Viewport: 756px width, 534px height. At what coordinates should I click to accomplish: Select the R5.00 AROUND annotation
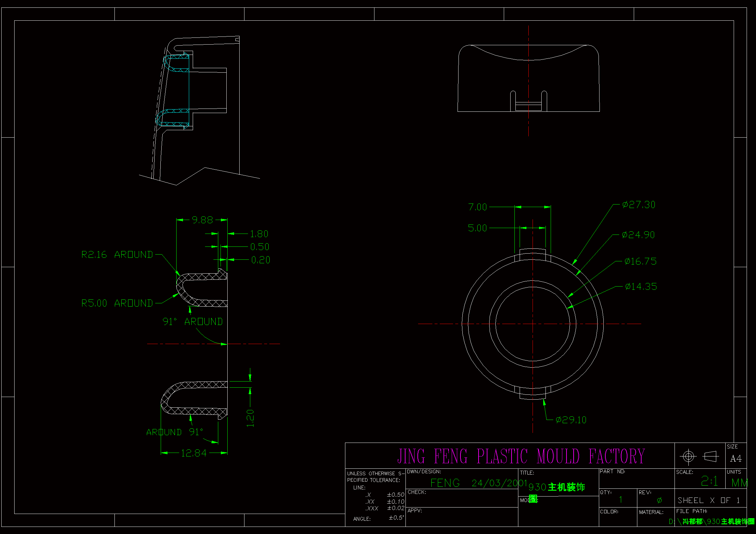117,303
